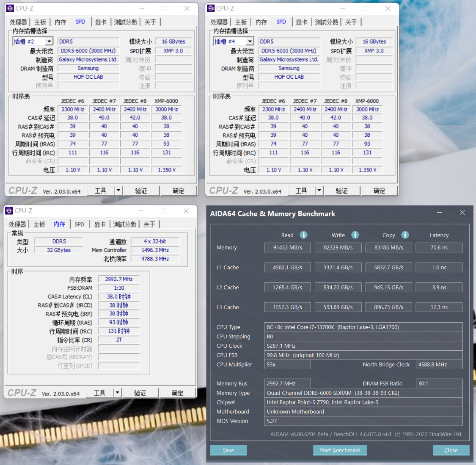Image resolution: width=476 pixels, height=465 pixels.
Task: Expand the 插槽 #2 slot dropdown
Action: coord(49,42)
